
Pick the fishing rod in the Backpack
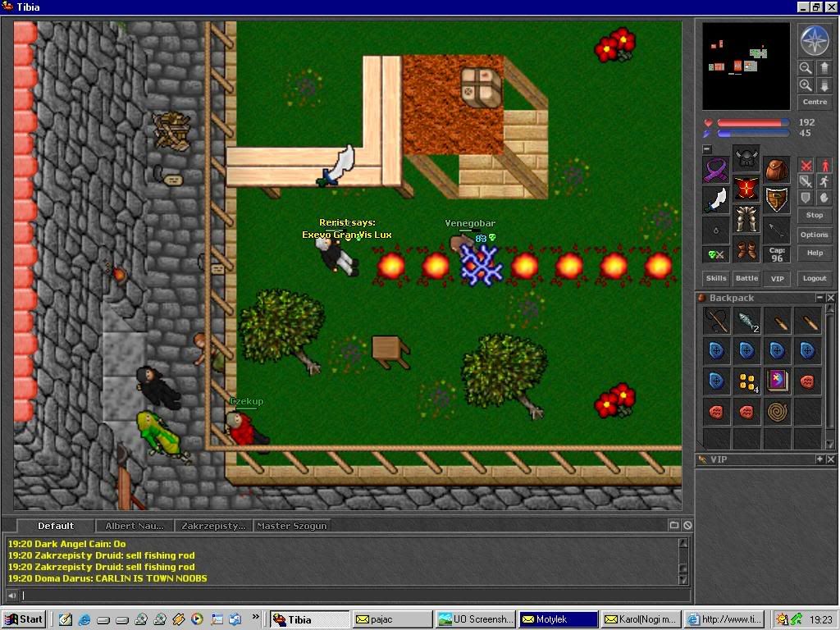point(716,321)
